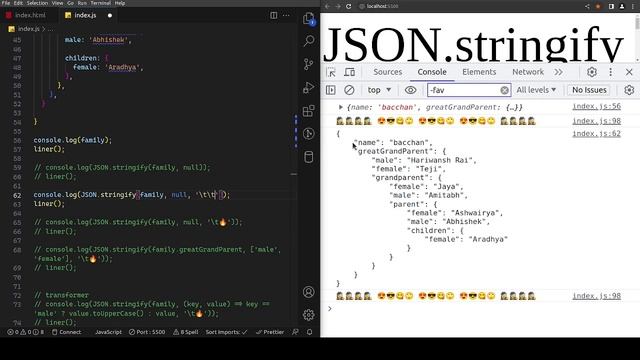Open the Selection menu

coord(37,3)
